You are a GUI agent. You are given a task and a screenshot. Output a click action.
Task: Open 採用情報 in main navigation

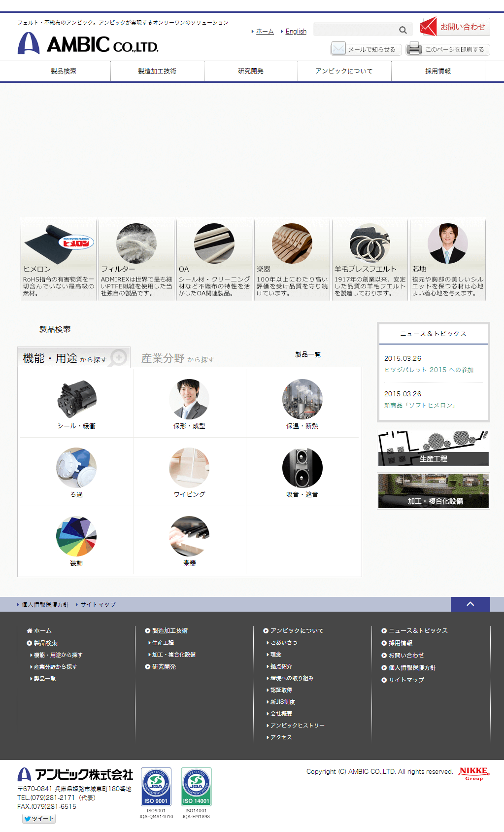[x=438, y=71]
